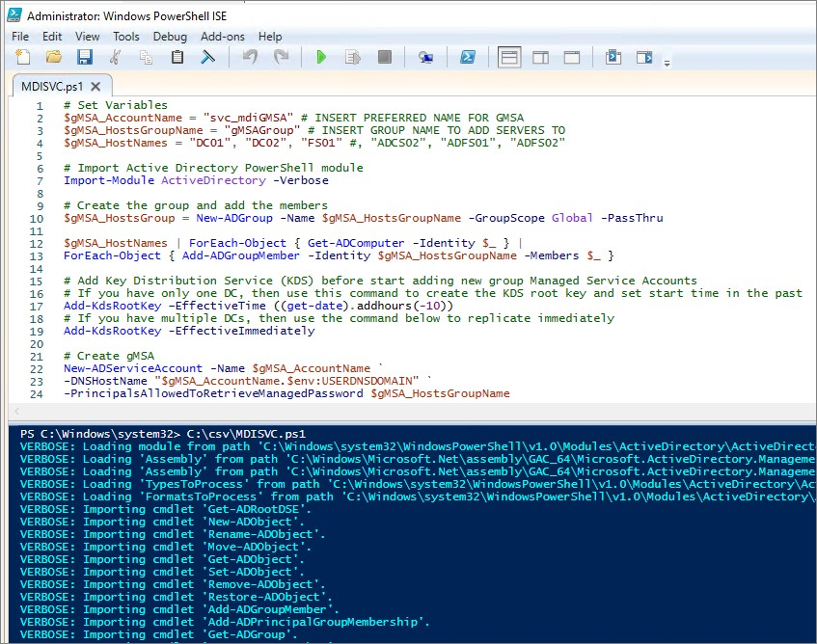The height and width of the screenshot is (644, 817).
Task: Click 'New-ADServiceAccount' on line 22
Action: click(x=133, y=368)
